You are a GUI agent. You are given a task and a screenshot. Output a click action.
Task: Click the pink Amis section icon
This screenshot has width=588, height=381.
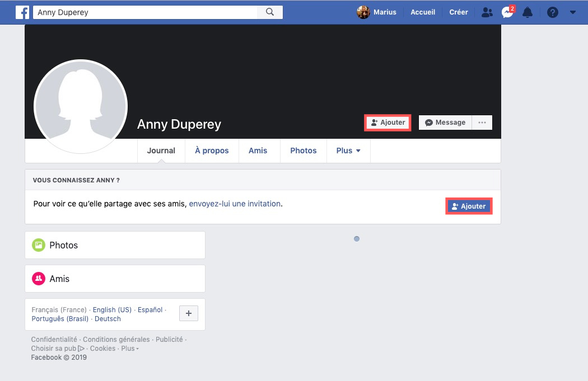[39, 279]
